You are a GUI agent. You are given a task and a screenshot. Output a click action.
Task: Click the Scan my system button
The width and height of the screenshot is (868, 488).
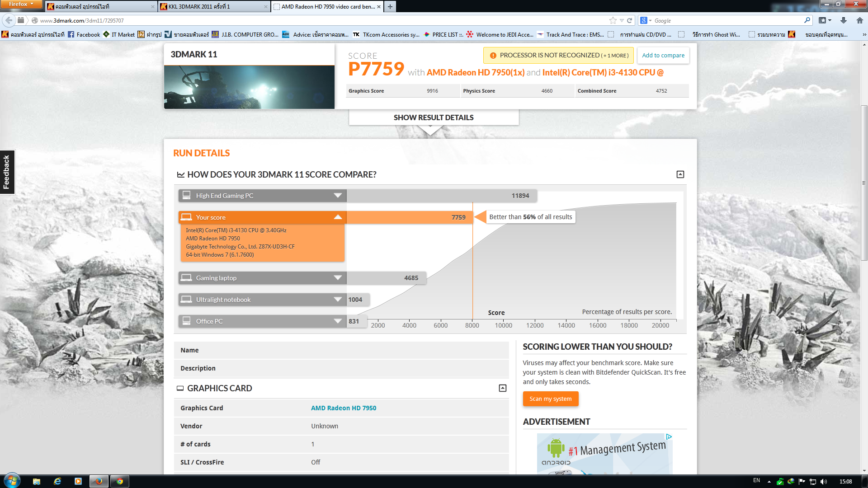(550, 399)
